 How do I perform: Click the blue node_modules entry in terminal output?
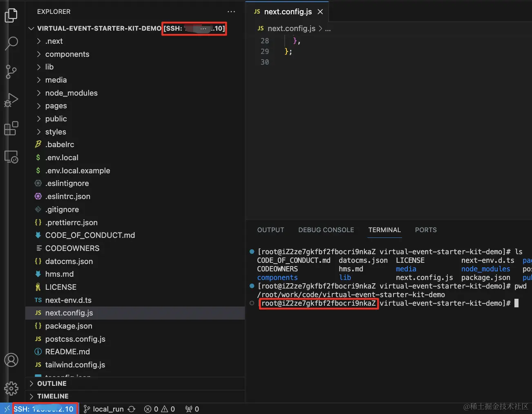click(x=485, y=269)
